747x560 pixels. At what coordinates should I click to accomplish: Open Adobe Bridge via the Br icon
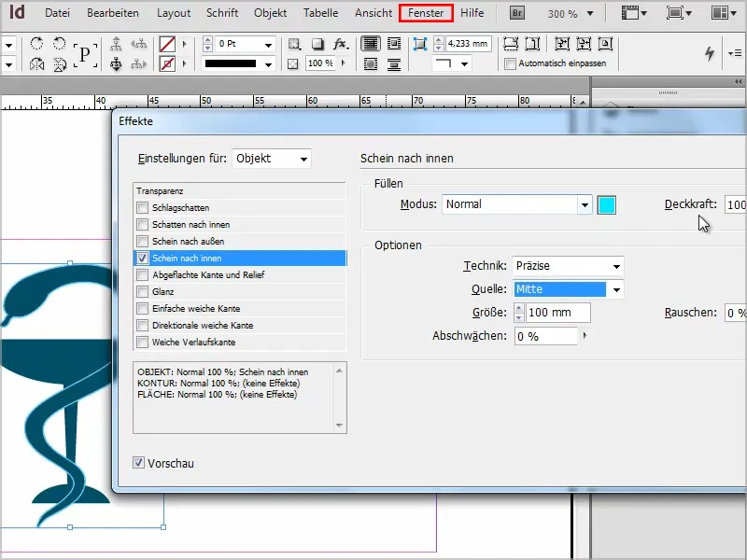click(515, 13)
